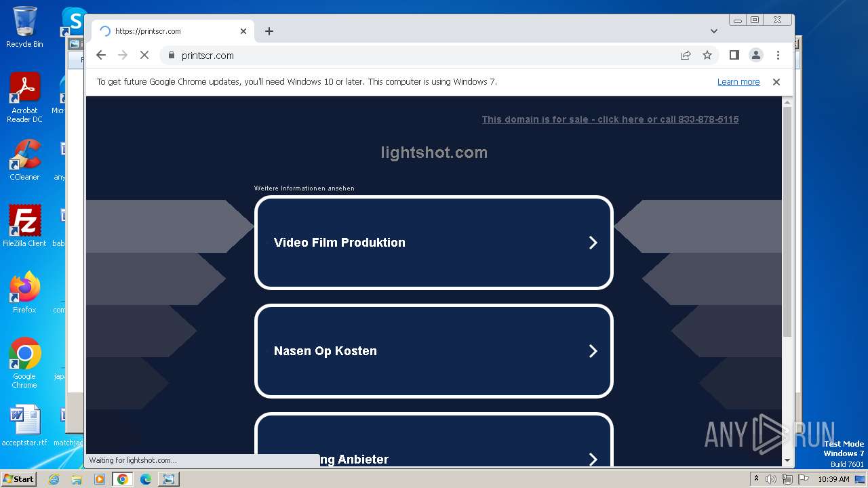The image size is (868, 488).
Task: Open CCleaner desktop icon
Action: tap(24, 160)
